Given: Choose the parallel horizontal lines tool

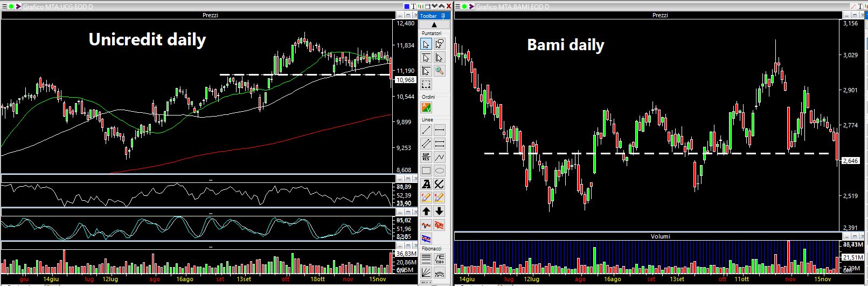Looking at the screenshot, I should (440, 144).
